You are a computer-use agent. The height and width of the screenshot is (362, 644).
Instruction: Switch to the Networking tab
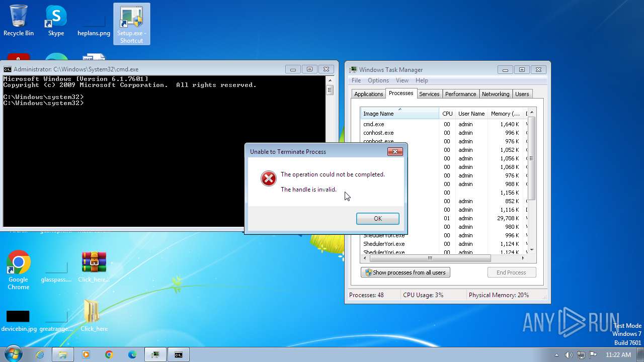pyautogui.click(x=496, y=94)
